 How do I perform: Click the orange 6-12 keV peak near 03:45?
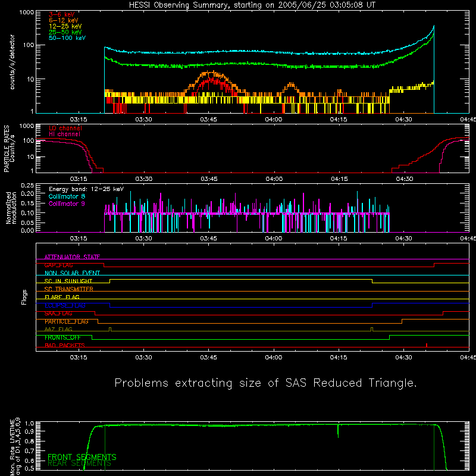click(x=211, y=73)
